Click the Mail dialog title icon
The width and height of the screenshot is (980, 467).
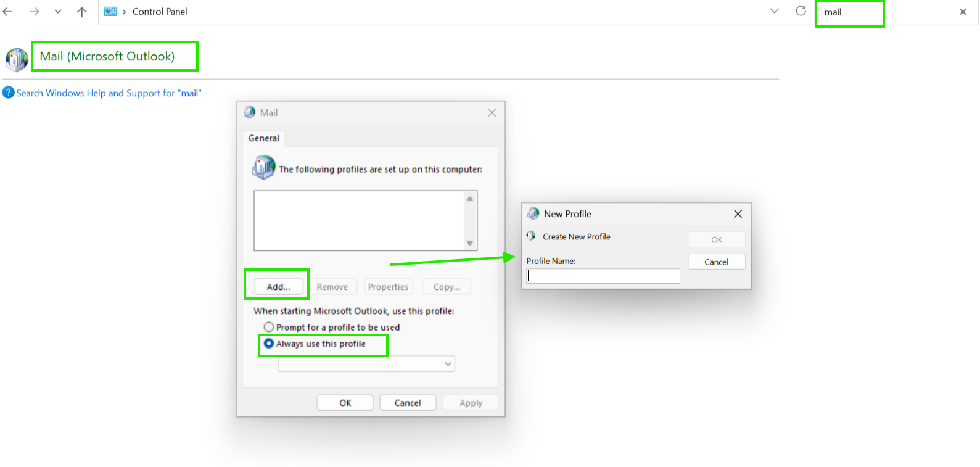249,112
